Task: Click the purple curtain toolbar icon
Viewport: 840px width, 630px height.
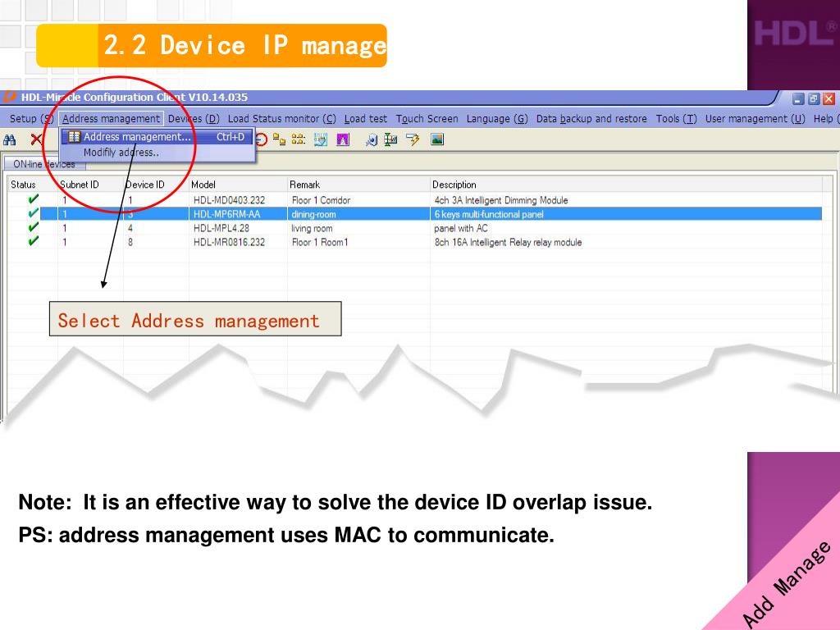Action: [343, 139]
